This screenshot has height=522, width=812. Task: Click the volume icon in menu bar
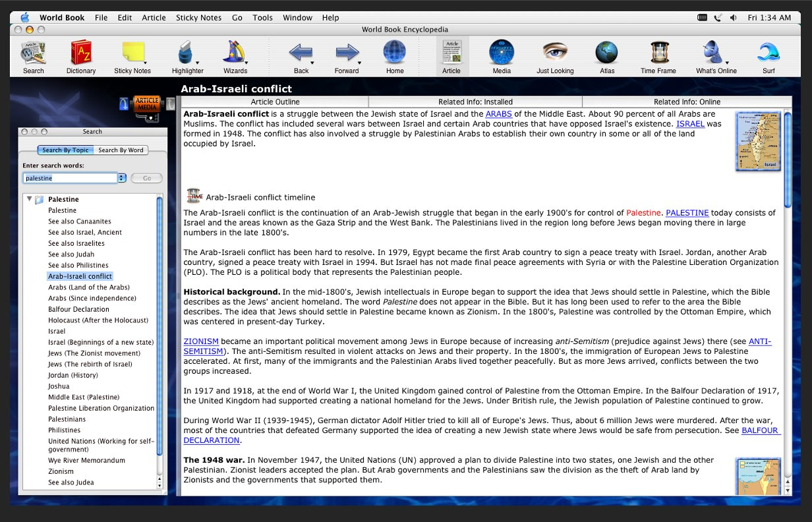733,18
